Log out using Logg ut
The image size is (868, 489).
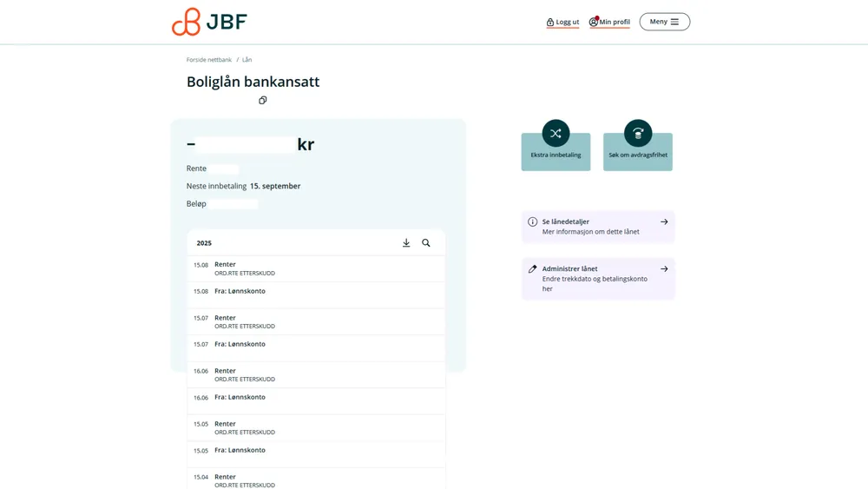point(562,23)
